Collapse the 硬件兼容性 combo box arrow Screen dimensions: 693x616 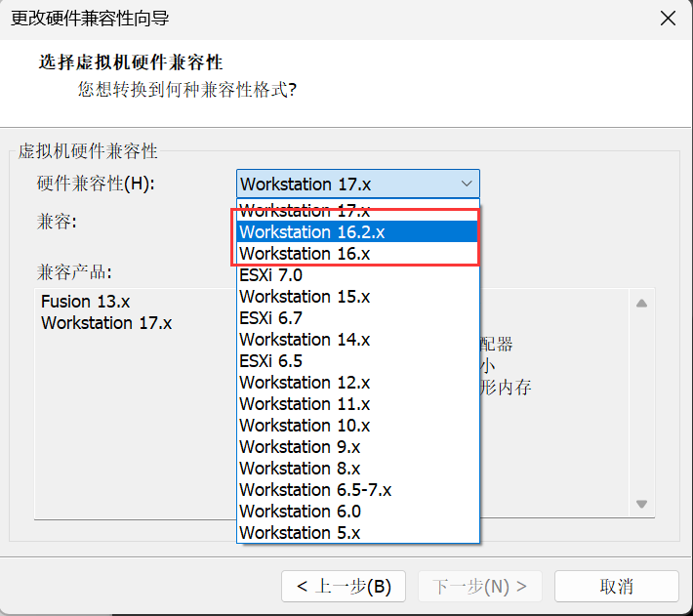(467, 184)
